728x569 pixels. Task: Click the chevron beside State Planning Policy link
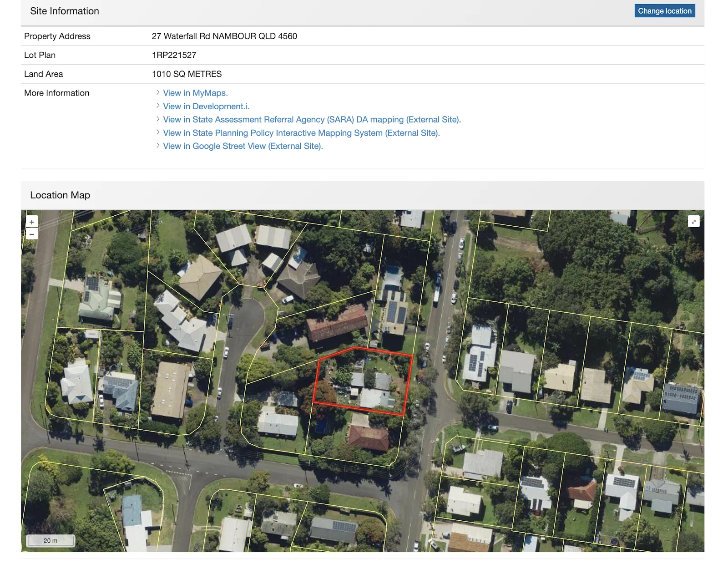click(158, 132)
